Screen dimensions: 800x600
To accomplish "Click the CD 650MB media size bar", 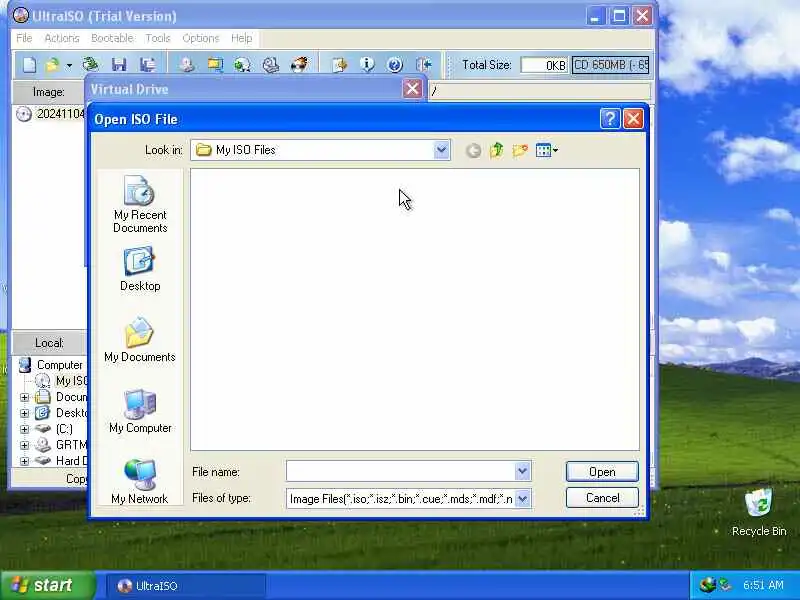I will click(610, 65).
